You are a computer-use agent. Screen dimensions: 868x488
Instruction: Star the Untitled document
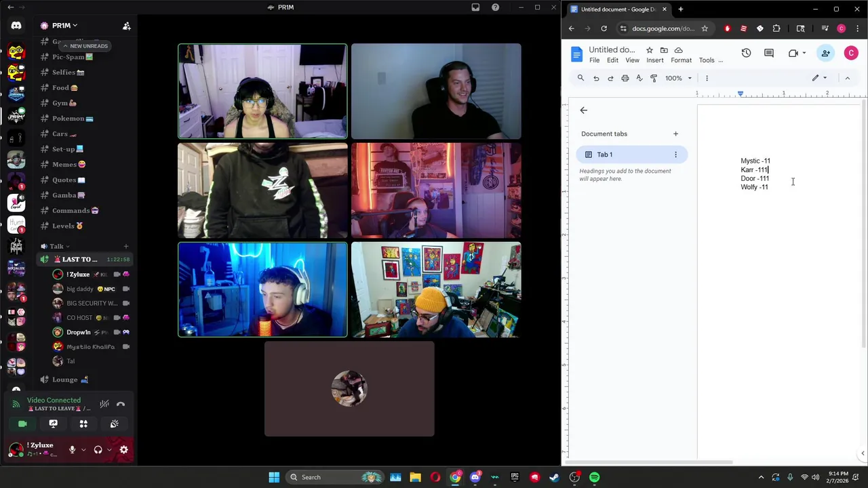649,50
